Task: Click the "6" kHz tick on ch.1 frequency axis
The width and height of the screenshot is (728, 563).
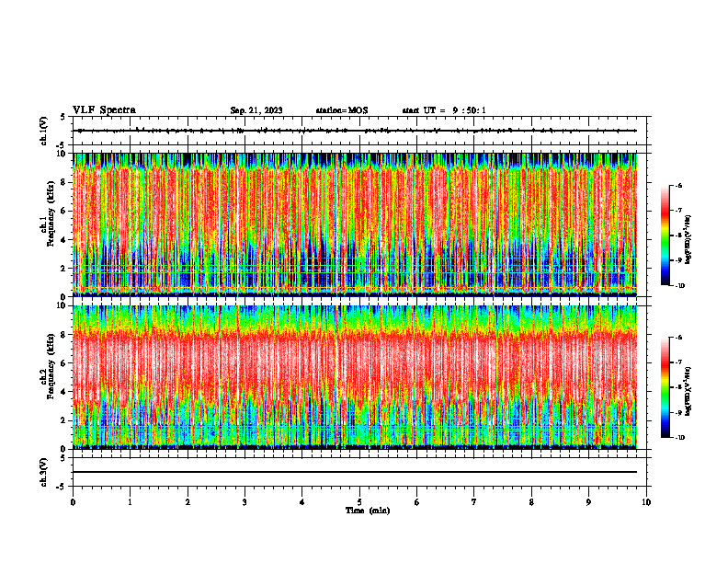Action: pyautogui.click(x=64, y=211)
